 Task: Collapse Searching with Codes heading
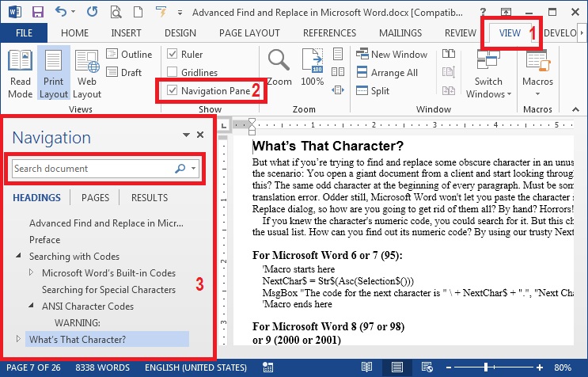(x=18, y=256)
